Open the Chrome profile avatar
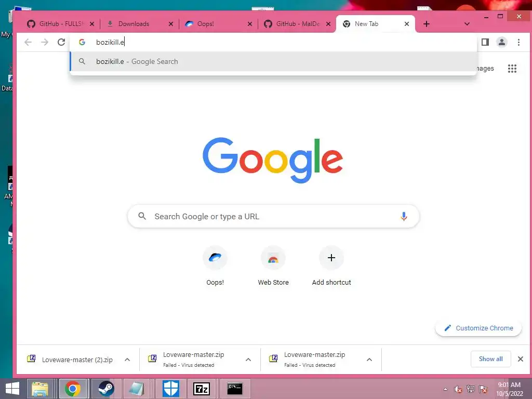Image resolution: width=532 pixels, height=399 pixels. (x=501, y=42)
